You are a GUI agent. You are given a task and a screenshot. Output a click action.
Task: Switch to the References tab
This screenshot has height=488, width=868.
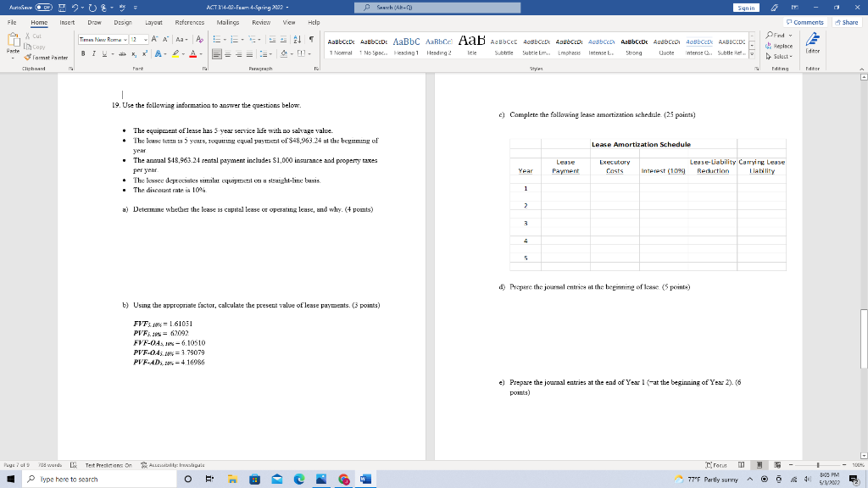tap(189, 23)
